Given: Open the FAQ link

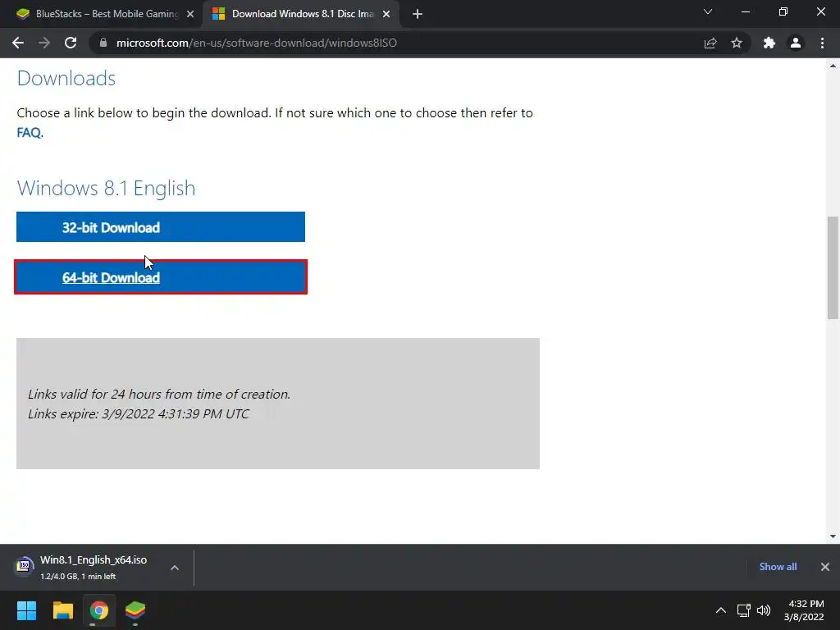Looking at the screenshot, I should (x=29, y=132).
